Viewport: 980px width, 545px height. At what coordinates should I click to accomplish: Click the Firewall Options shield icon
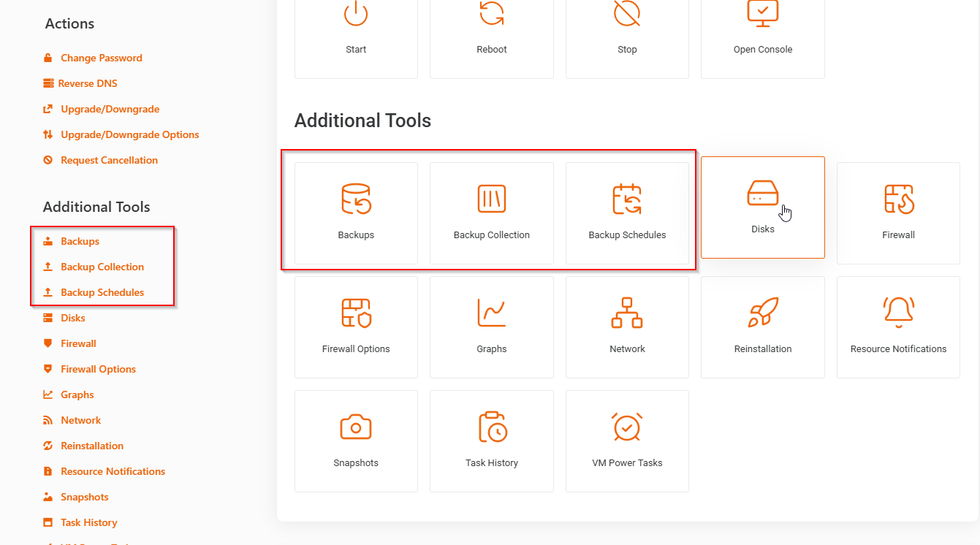(356, 313)
